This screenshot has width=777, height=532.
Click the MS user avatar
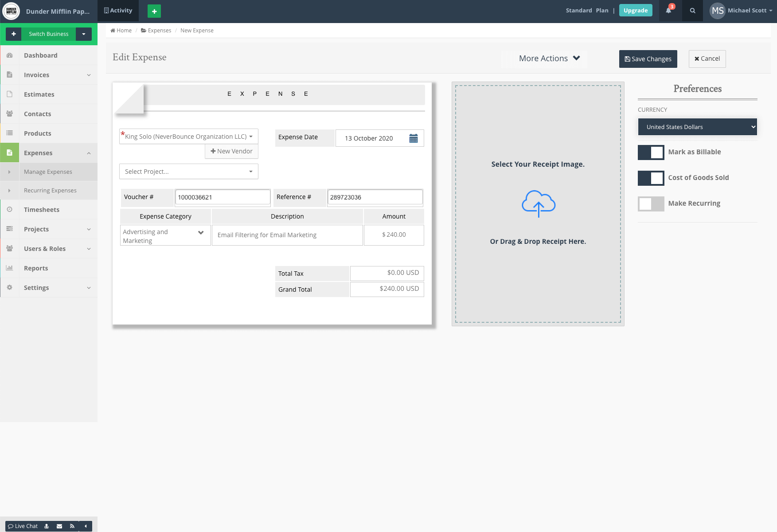717,11
